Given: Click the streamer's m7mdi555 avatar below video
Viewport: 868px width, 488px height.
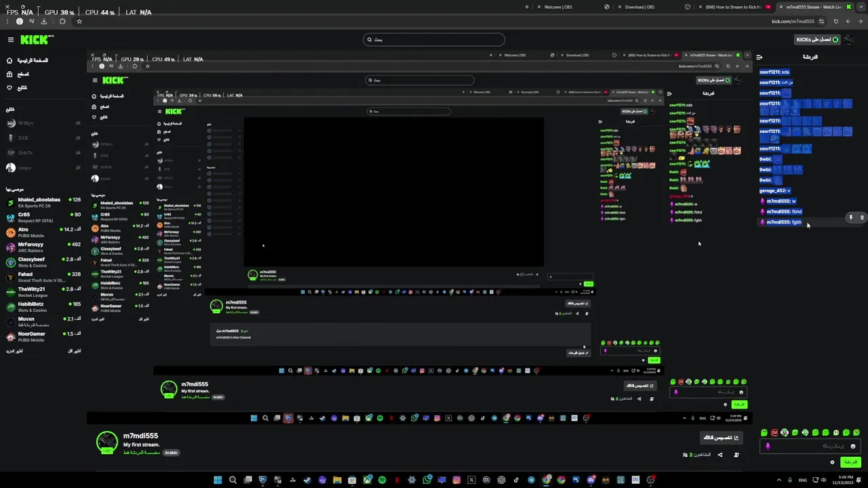Looking at the screenshot, I should pyautogui.click(x=106, y=442).
